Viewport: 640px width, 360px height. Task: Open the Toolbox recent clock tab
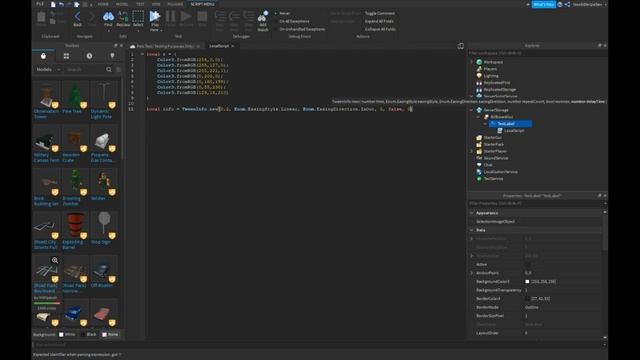(89, 56)
